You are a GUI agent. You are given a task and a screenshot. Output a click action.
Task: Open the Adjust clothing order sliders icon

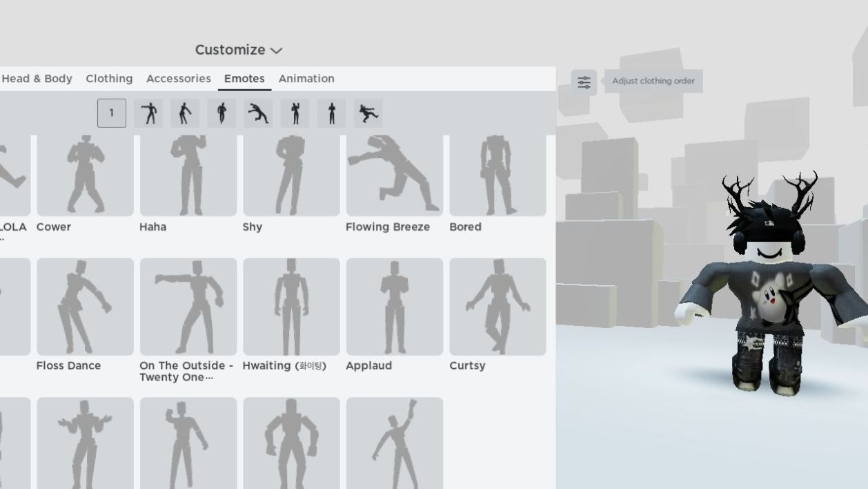click(584, 82)
